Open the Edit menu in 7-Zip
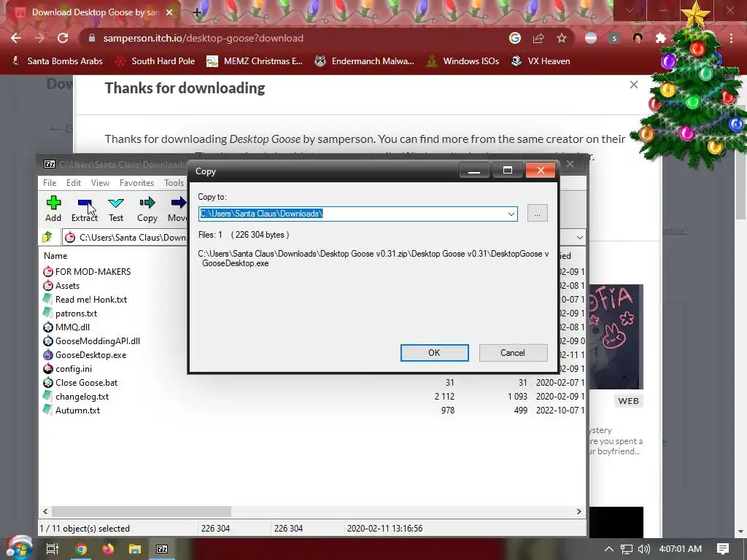The image size is (747, 560). (74, 183)
